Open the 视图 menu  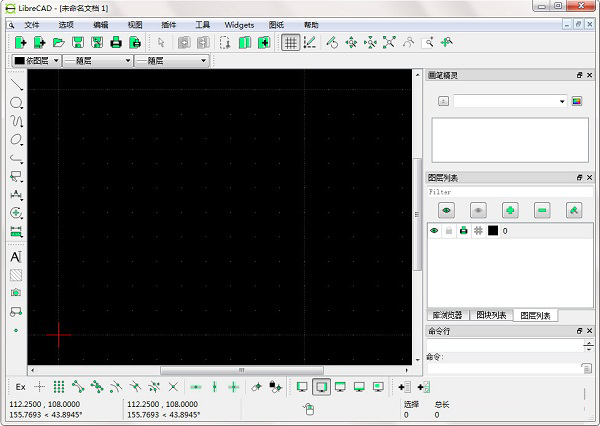135,25
